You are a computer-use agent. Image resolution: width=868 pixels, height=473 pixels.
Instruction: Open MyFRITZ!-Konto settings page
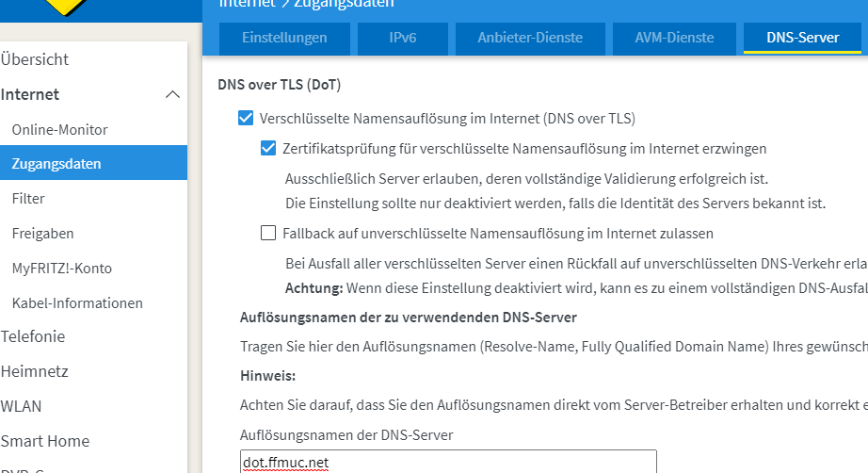pos(61,269)
